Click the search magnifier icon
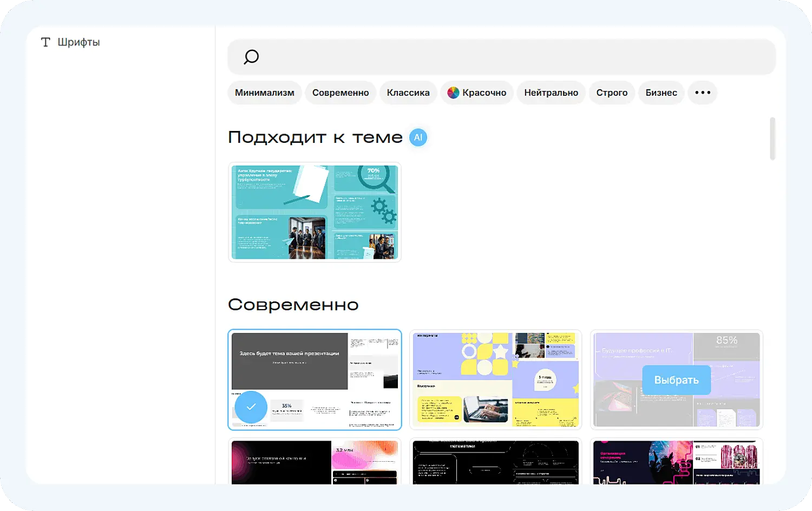This screenshot has height=511, width=812. [251, 57]
